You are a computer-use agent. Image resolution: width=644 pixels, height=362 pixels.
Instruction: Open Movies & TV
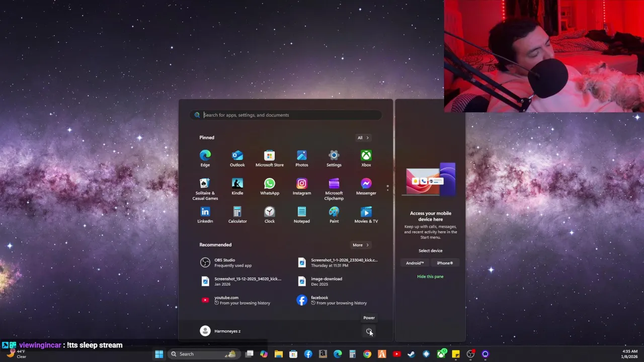(x=366, y=215)
